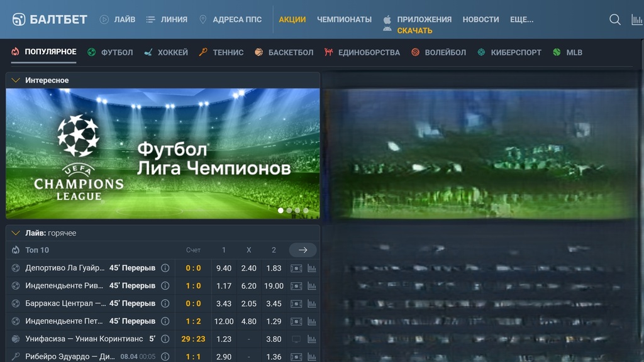644x362 pixels.
Task: Click the Балтбет logo
Action: click(x=50, y=19)
